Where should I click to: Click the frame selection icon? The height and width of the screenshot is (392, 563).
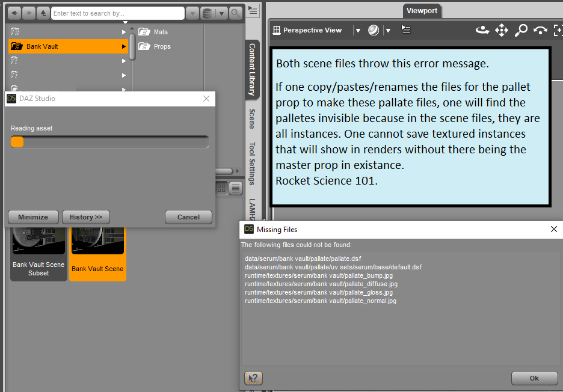point(558,30)
